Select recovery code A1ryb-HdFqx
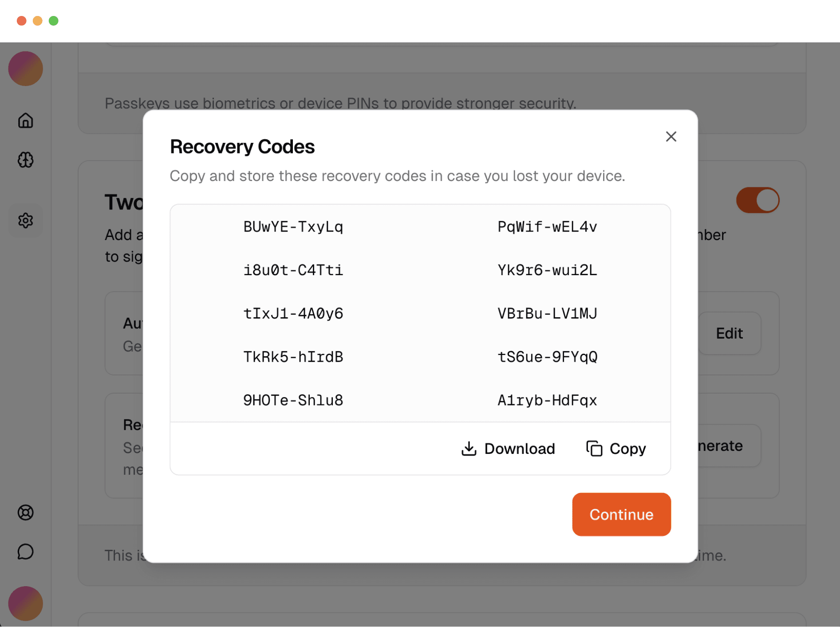 548,400
